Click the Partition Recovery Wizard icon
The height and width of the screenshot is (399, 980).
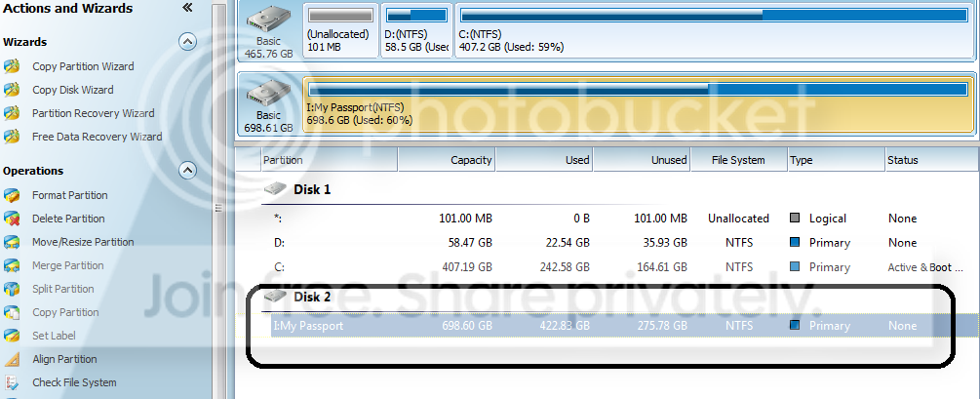click(x=12, y=113)
